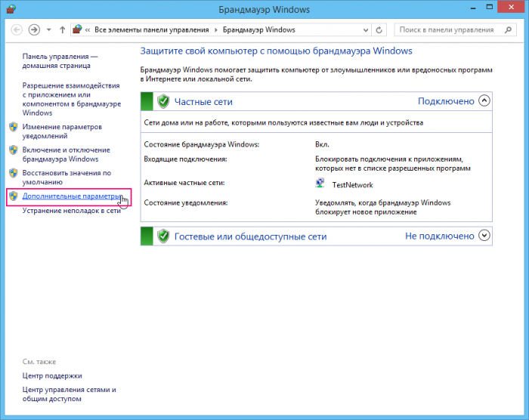Click "Входящие подключения:" label
The image size is (529, 420).
click(186, 159)
